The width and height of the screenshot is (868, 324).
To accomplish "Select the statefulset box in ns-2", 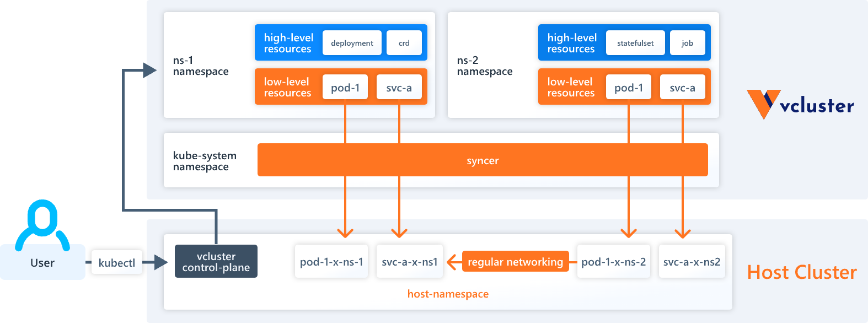I will coord(635,43).
